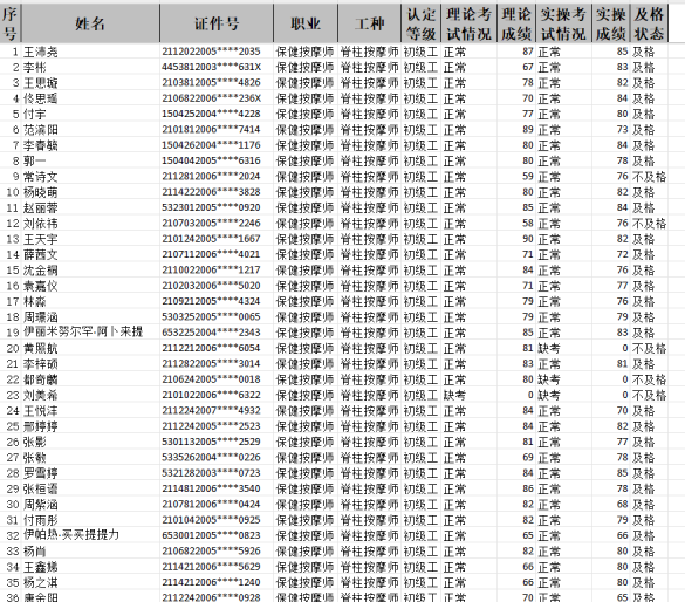Click the 职业 header cell
This screenshot has height=603, width=686.
[x=304, y=23]
